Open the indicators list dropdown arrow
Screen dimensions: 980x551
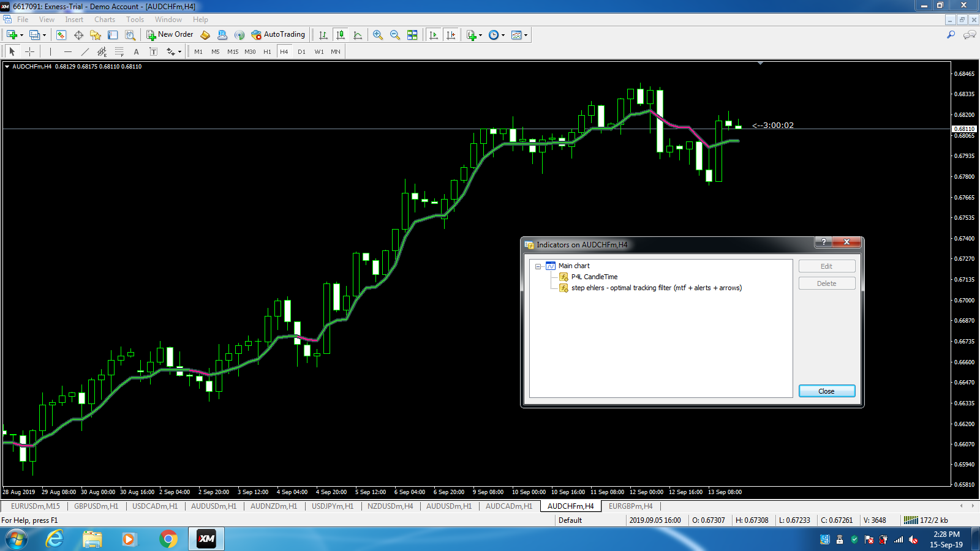[480, 35]
